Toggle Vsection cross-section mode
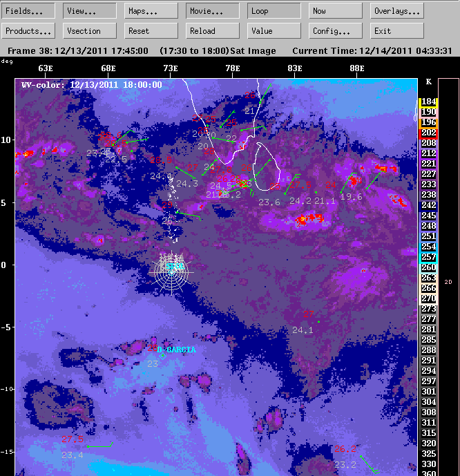Image resolution: width=460 pixels, height=476 pixels. [x=90, y=31]
